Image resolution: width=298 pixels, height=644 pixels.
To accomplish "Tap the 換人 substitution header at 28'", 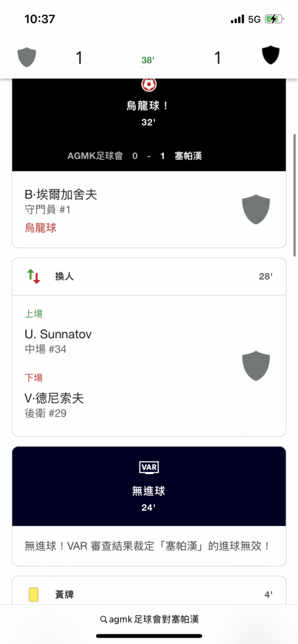I will (x=149, y=276).
